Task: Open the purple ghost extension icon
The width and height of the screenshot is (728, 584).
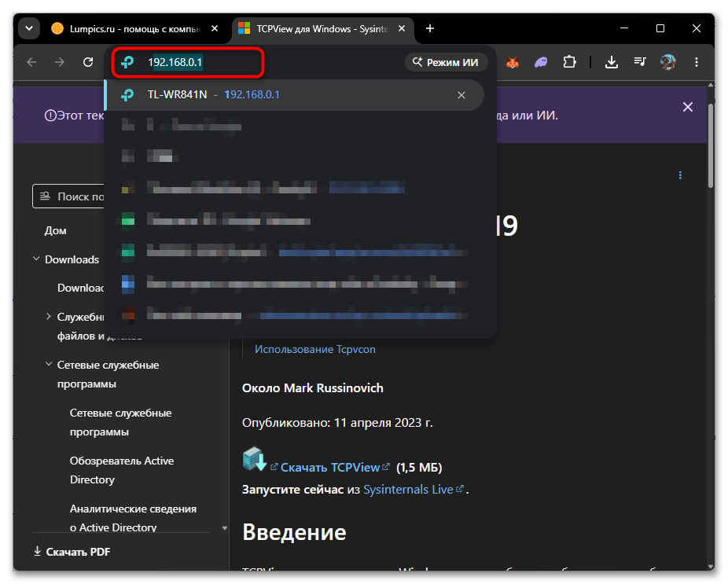Action: (x=541, y=62)
